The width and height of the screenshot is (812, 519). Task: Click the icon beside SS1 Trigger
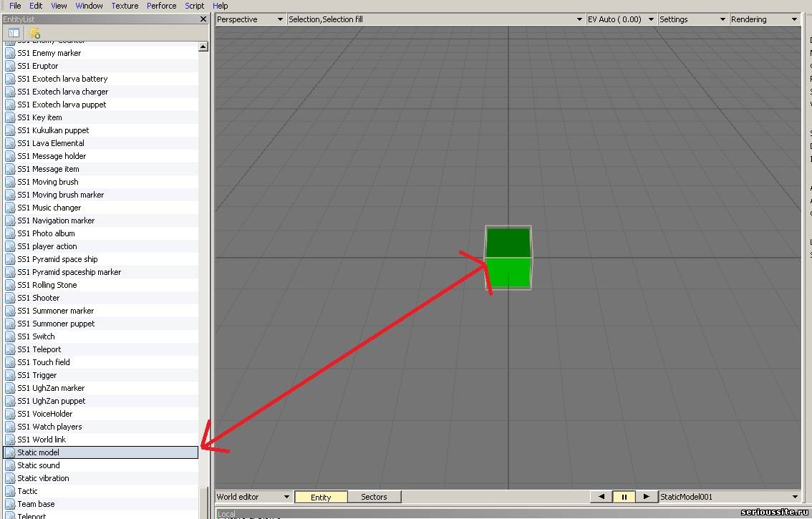tap(10, 375)
